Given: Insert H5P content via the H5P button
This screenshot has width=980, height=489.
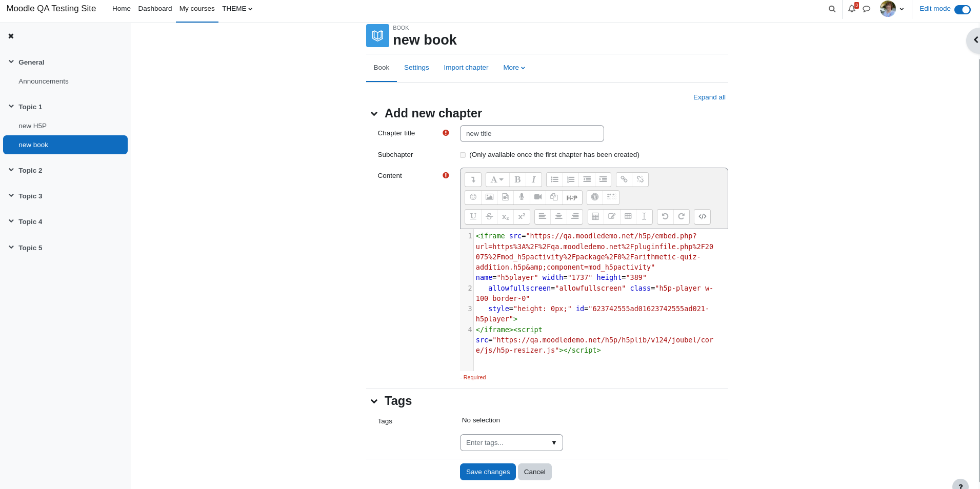Looking at the screenshot, I should (x=572, y=197).
